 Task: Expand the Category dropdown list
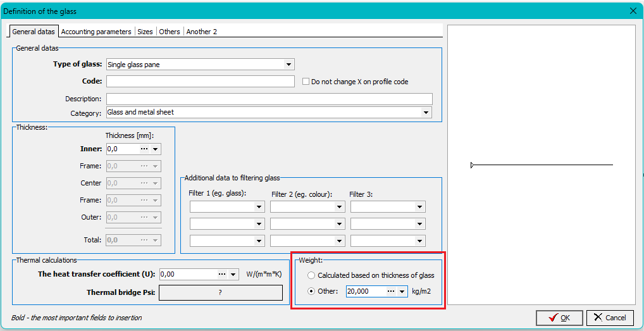pos(426,113)
